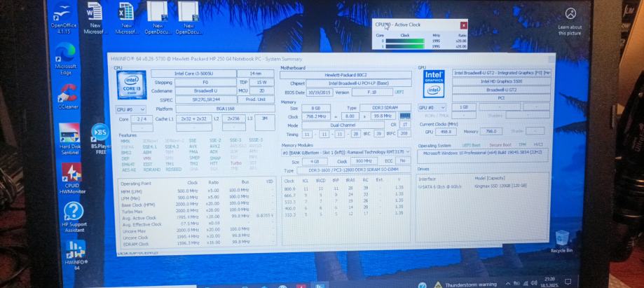Click the Broadwell U codename field

tap(206, 91)
